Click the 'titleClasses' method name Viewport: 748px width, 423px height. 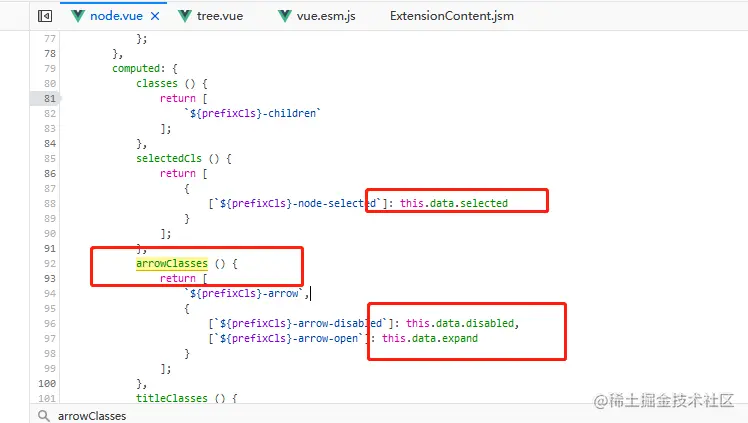tap(172, 398)
